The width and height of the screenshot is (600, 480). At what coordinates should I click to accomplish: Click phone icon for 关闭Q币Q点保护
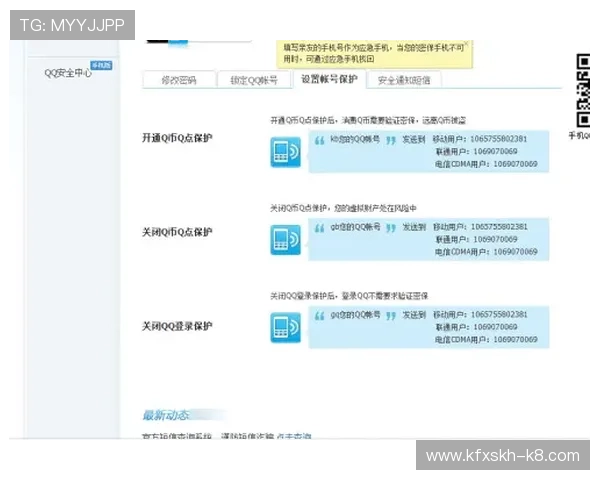[x=286, y=240]
